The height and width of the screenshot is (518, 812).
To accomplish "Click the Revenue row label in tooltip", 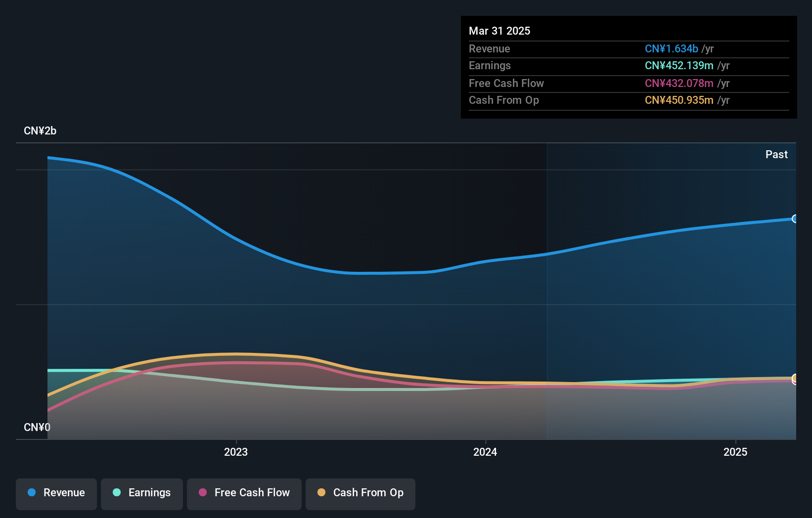I will (490, 48).
